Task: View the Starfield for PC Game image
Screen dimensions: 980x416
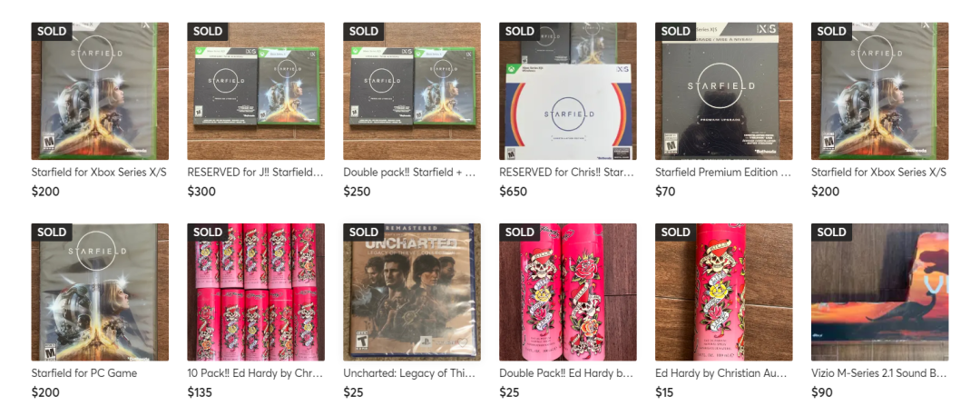Action: [x=100, y=292]
